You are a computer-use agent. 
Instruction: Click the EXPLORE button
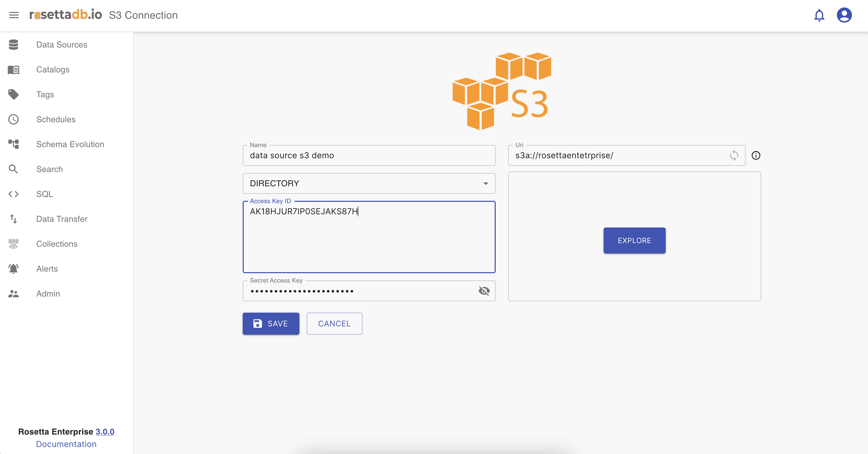pos(634,240)
